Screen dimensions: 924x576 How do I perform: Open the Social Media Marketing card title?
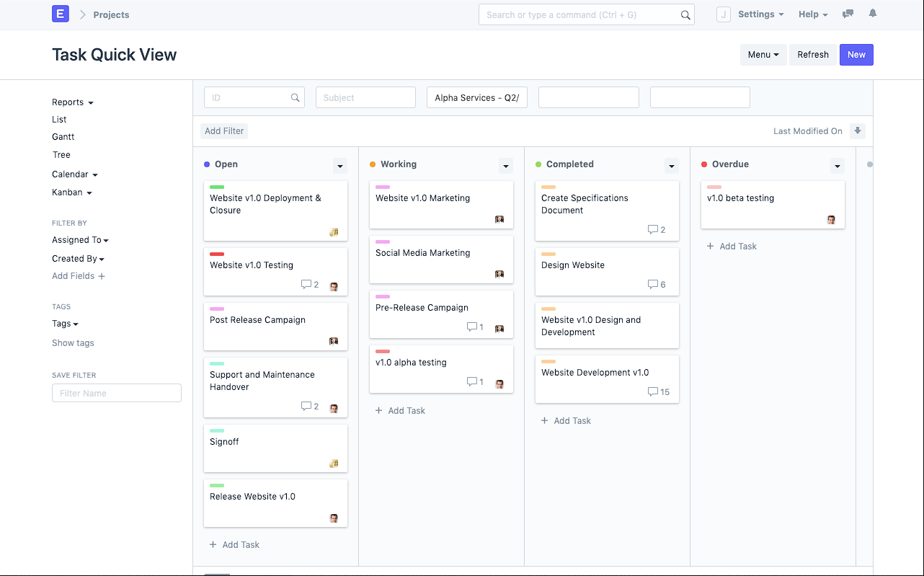[422, 253]
